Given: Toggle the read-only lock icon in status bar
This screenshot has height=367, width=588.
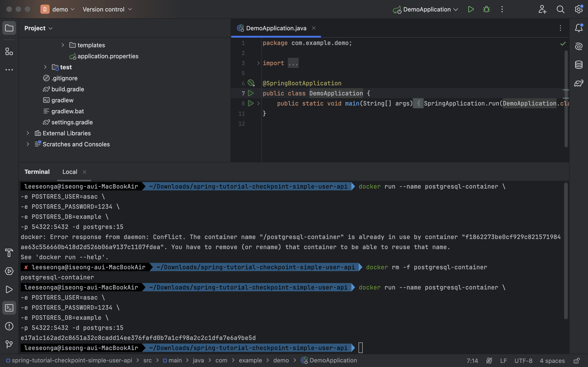Looking at the screenshot, I should [577, 361].
